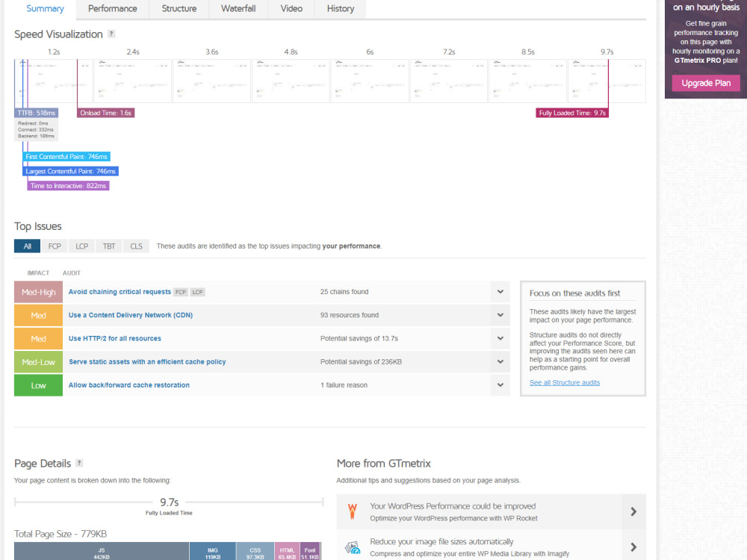Open the Video tab
747x560 pixels.
pos(291,8)
